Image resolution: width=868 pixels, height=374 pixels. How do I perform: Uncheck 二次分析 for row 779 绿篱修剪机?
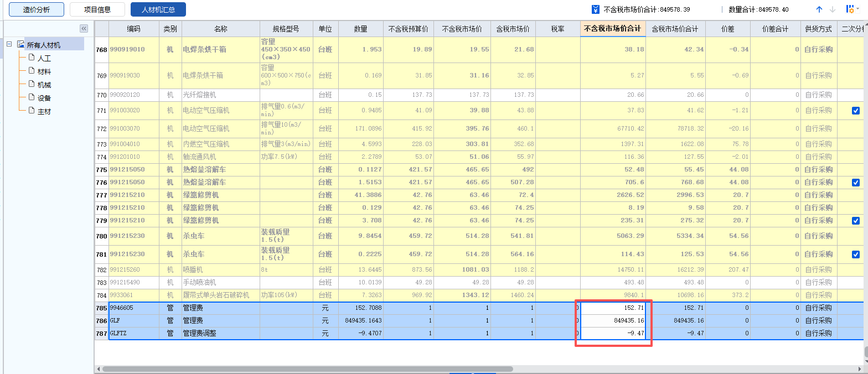coord(856,221)
